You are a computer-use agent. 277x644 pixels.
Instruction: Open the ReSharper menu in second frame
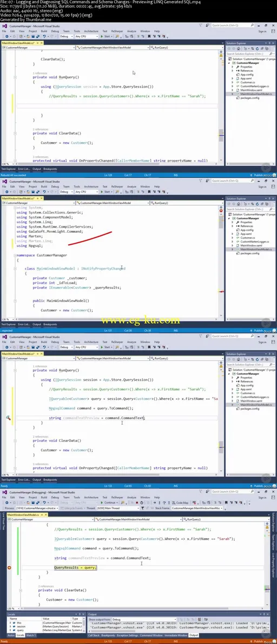coord(117,186)
